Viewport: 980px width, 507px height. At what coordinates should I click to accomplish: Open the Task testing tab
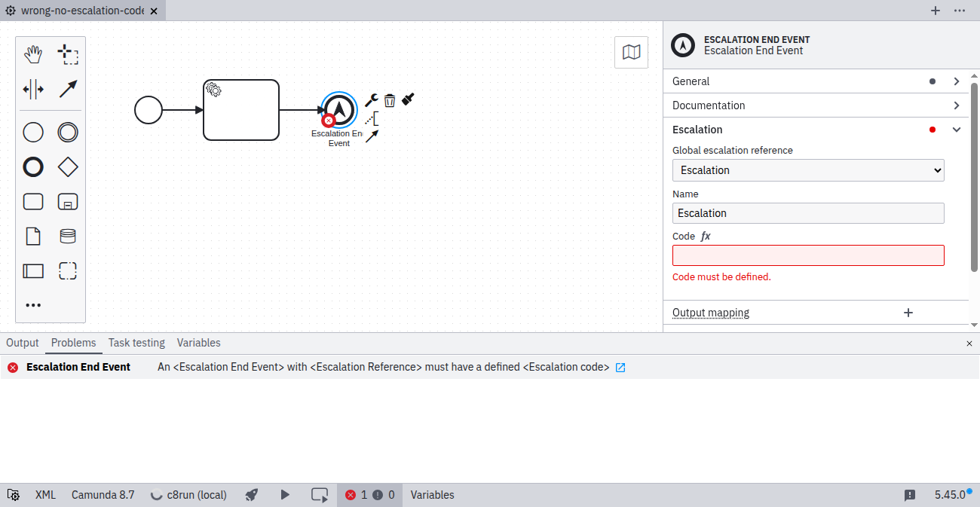pyautogui.click(x=136, y=343)
